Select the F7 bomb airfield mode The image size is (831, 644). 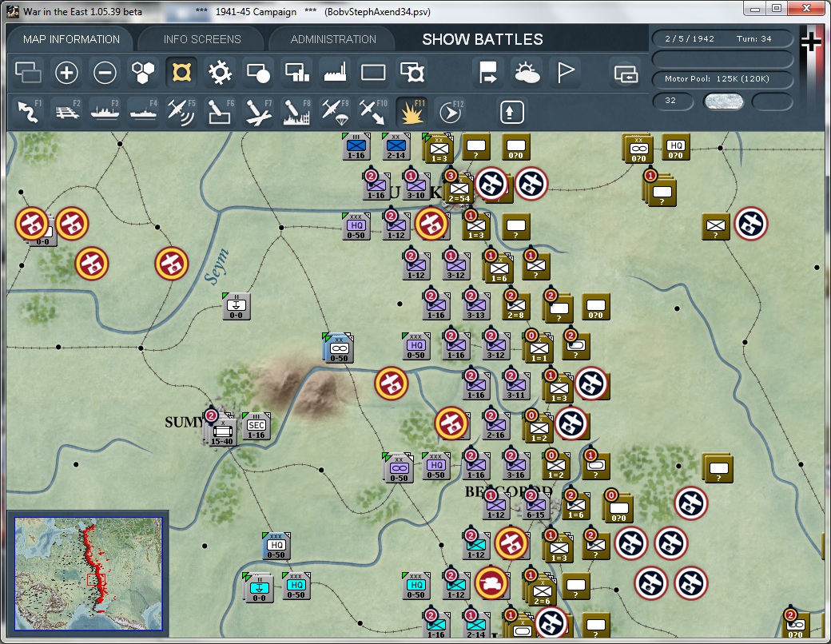pos(258,112)
